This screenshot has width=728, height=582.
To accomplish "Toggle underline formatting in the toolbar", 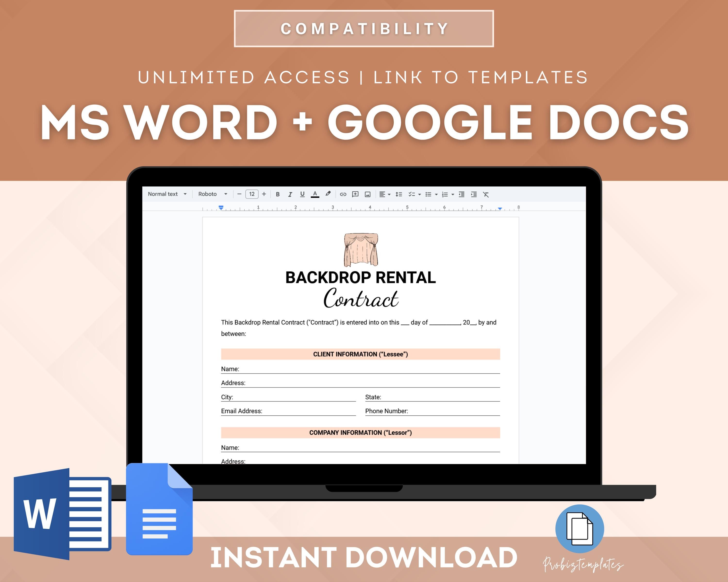I will tap(302, 194).
